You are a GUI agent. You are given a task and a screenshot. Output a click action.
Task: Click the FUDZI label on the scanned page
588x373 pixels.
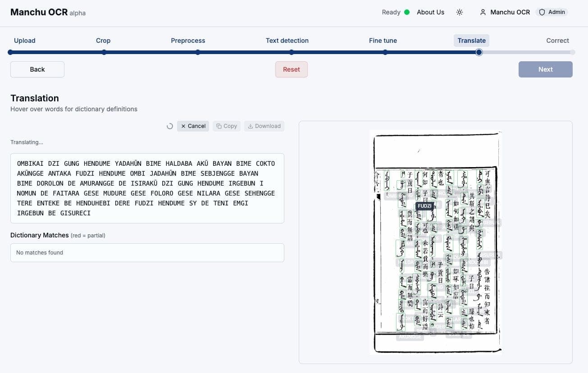click(424, 206)
